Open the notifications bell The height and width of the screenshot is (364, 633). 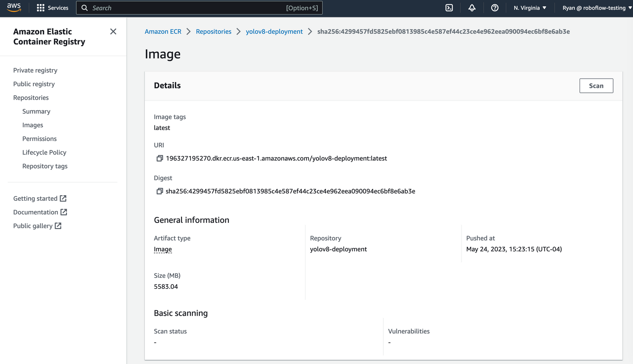pos(472,8)
